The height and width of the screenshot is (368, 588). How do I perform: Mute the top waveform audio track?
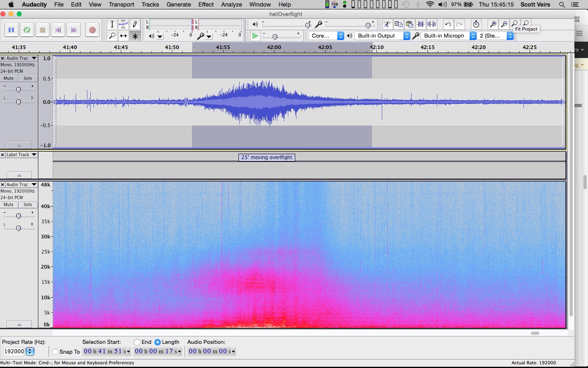(x=9, y=79)
